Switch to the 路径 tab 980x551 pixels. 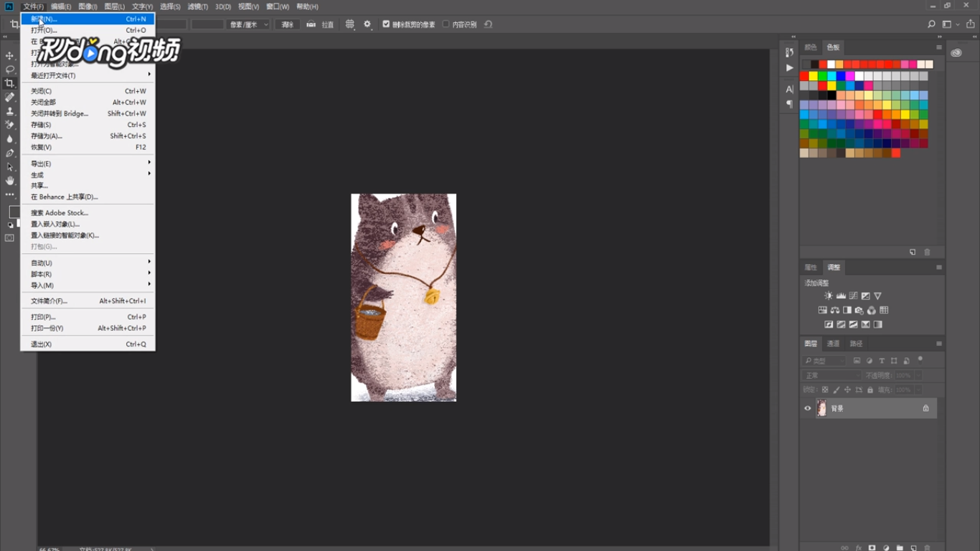(857, 344)
